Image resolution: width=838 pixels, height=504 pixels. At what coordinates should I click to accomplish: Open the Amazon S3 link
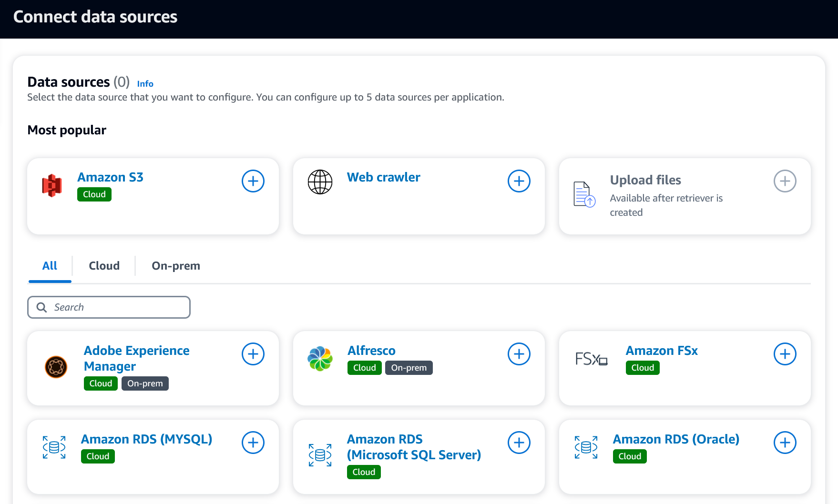click(110, 177)
